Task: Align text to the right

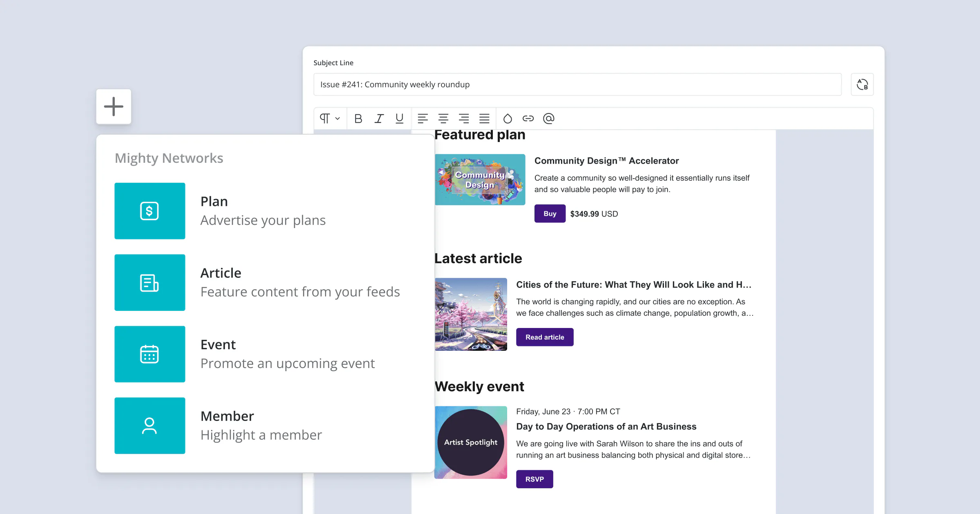Action: point(463,119)
